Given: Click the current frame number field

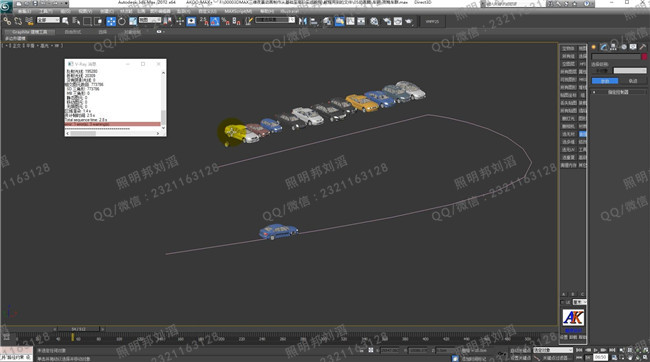Looking at the screenshot, I should tap(600, 357).
